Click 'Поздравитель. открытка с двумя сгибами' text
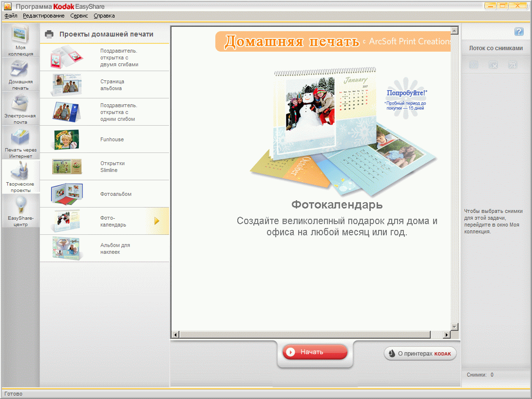532x399 pixels. (x=119, y=57)
